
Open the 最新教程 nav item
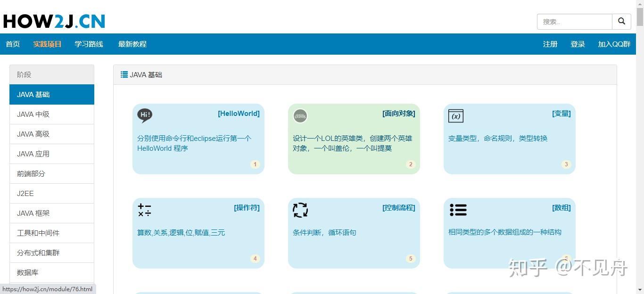click(132, 44)
